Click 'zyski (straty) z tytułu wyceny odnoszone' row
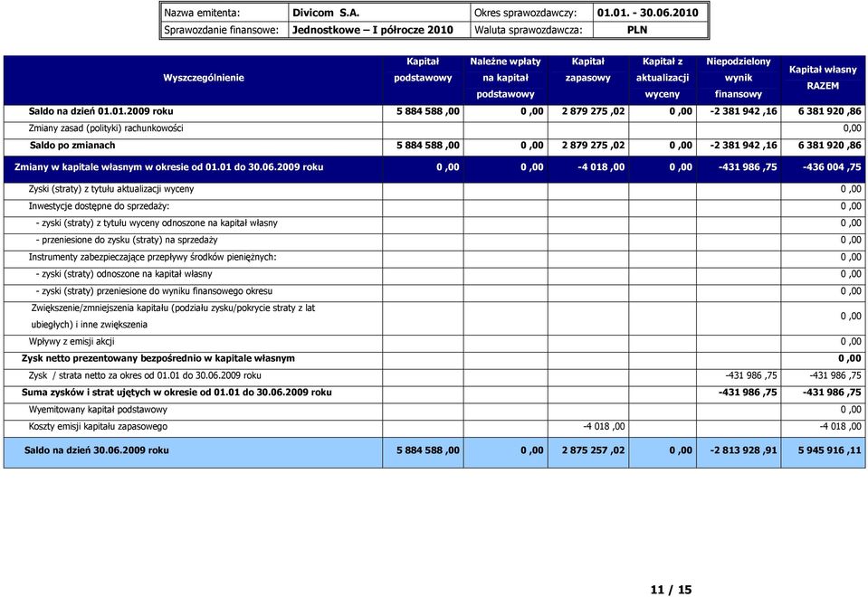This screenshot has width=868, height=597. pos(434,223)
